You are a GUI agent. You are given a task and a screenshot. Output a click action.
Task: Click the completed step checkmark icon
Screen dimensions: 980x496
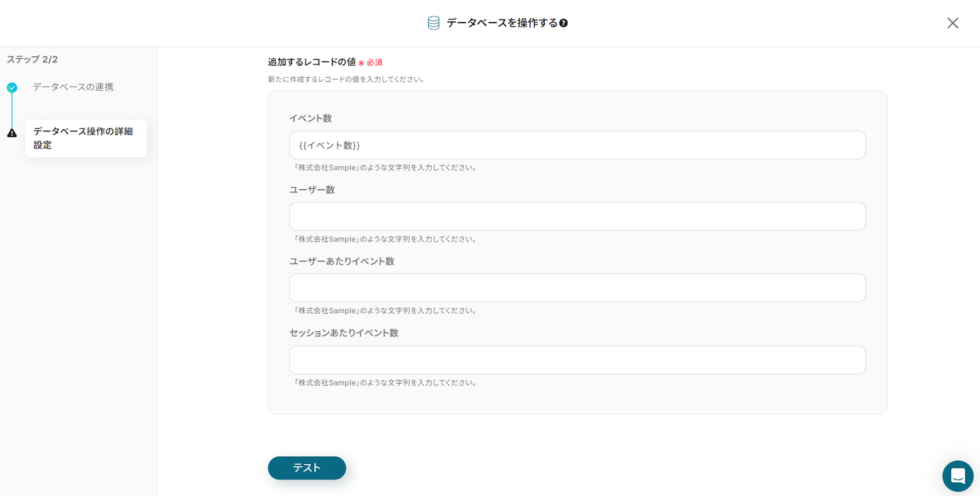coord(12,88)
